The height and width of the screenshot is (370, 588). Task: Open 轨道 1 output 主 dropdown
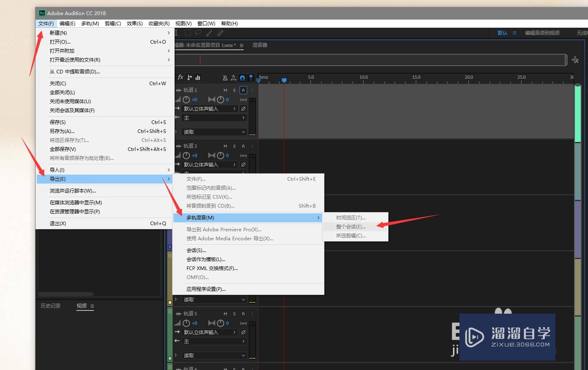pyautogui.click(x=214, y=118)
